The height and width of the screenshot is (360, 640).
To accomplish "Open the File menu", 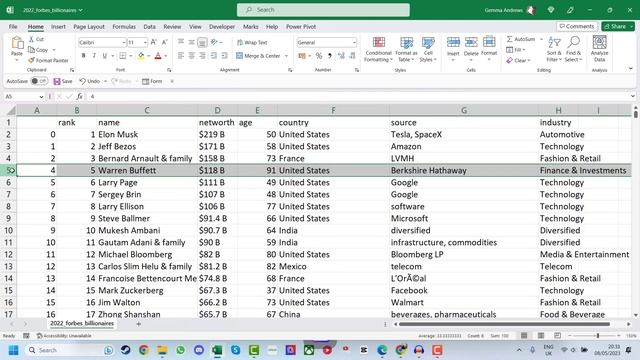I will [13, 27].
